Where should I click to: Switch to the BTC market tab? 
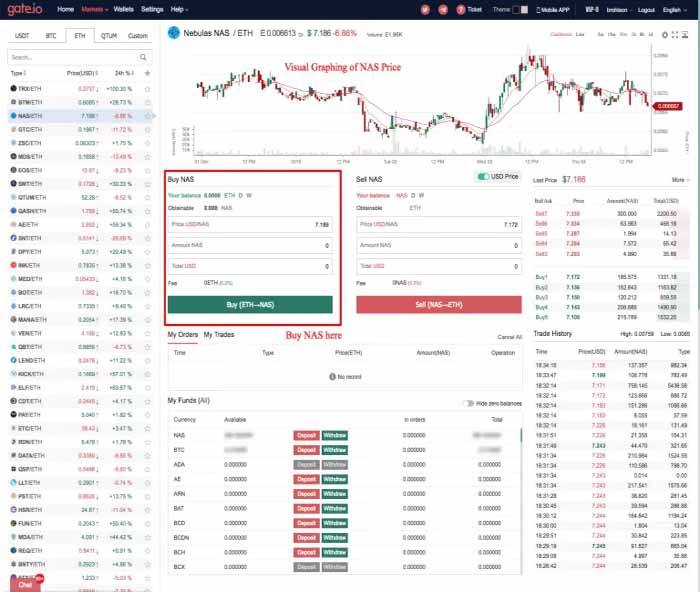(x=51, y=36)
